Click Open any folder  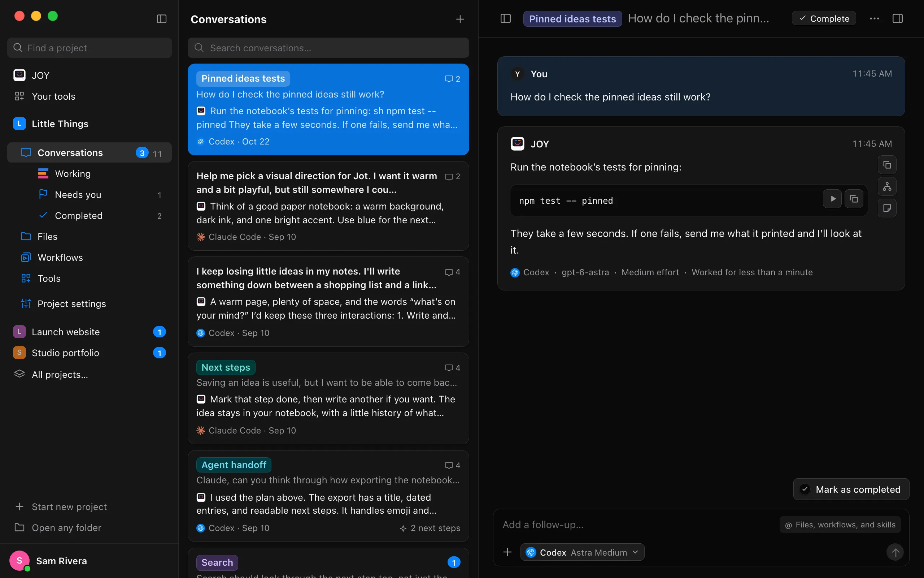(90, 527)
